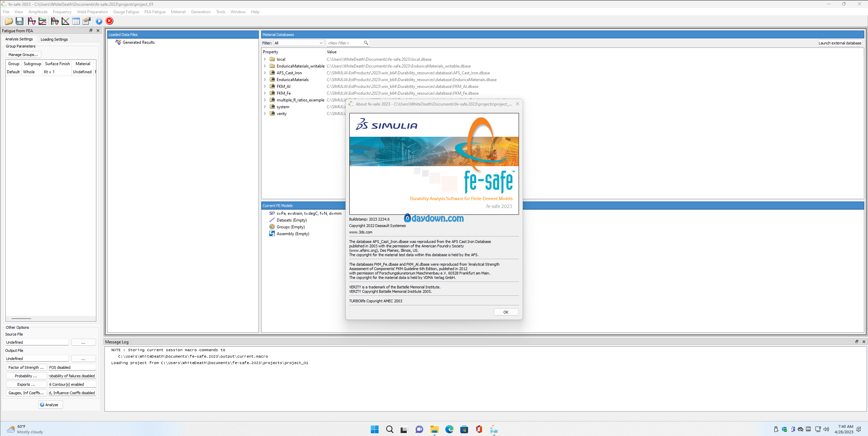
Task: Click the red stop toolbar button
Action: (x=110, y=21)
